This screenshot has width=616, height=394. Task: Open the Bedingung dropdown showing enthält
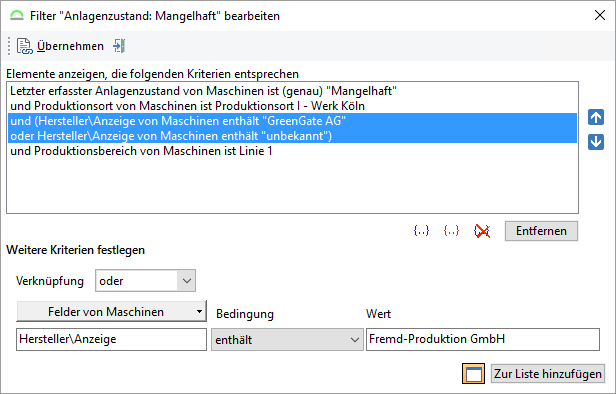287,339
